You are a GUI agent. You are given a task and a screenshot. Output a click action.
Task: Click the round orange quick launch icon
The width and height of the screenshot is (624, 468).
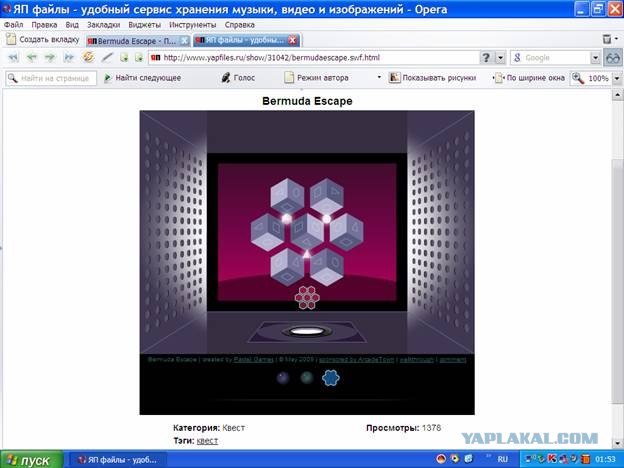point(441,459)
